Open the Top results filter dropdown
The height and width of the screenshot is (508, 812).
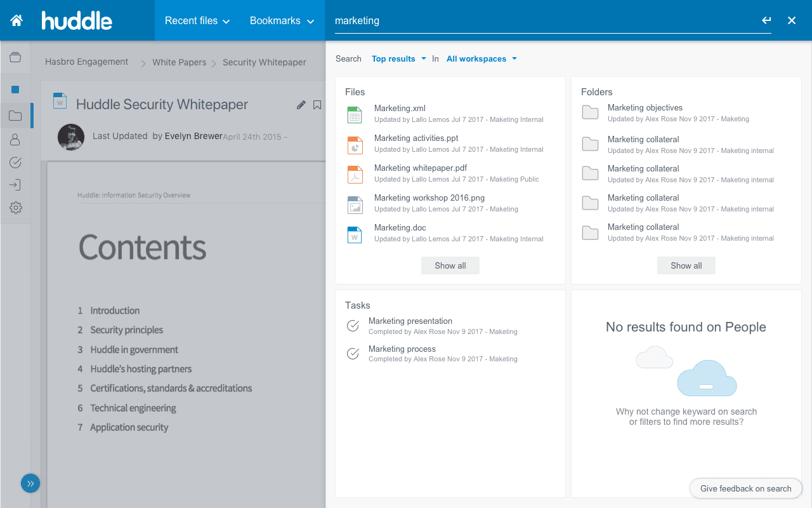point(399,58)
